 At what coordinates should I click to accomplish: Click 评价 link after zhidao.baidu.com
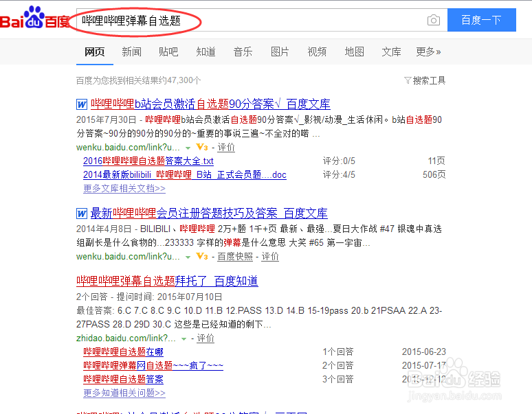point(206,338)
